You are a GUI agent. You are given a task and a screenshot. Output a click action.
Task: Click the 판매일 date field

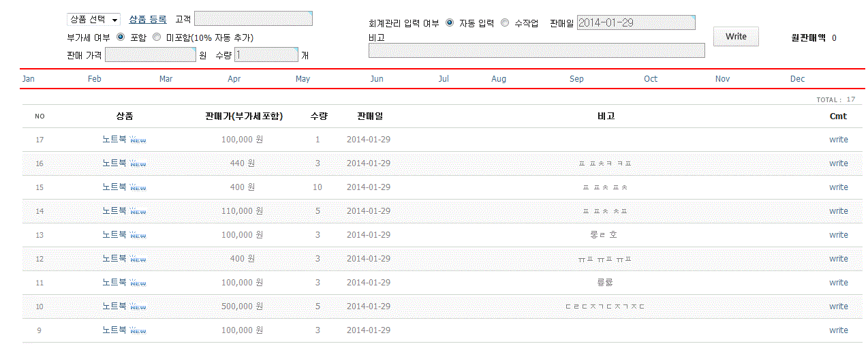(636, 23)
